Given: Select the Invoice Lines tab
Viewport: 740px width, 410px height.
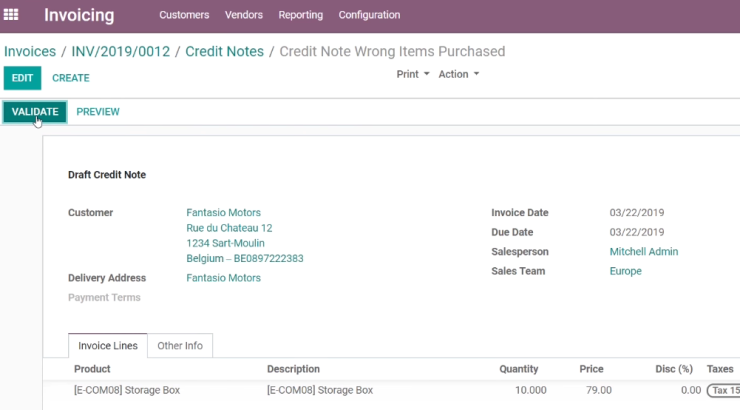Looking at the screenshot, I should (108, 346).
